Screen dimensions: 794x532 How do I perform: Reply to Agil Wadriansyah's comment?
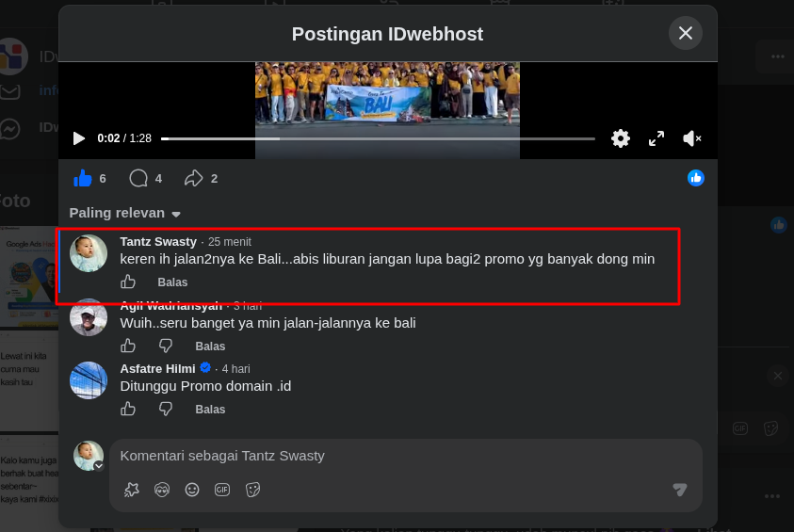click(x=210, y=347)
